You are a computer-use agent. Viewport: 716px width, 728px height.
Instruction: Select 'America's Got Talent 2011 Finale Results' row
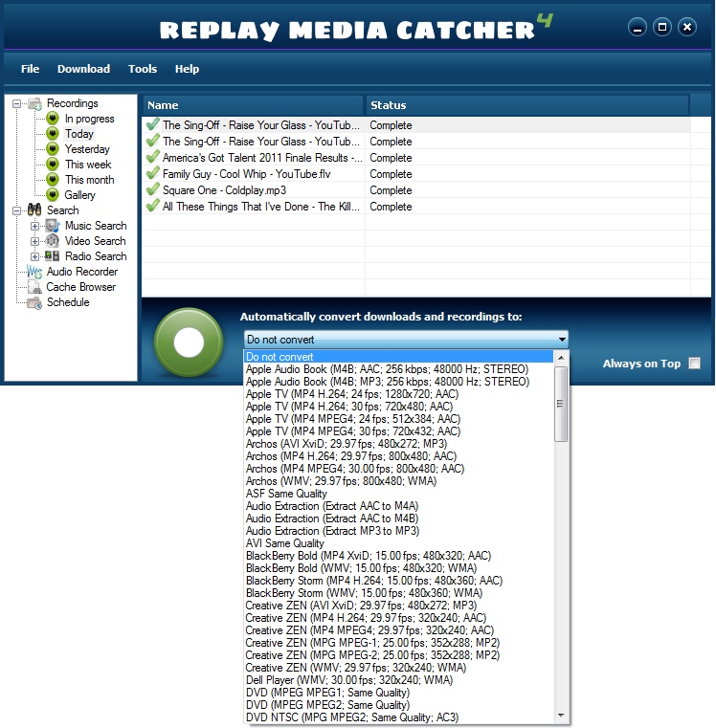point(415,158)
